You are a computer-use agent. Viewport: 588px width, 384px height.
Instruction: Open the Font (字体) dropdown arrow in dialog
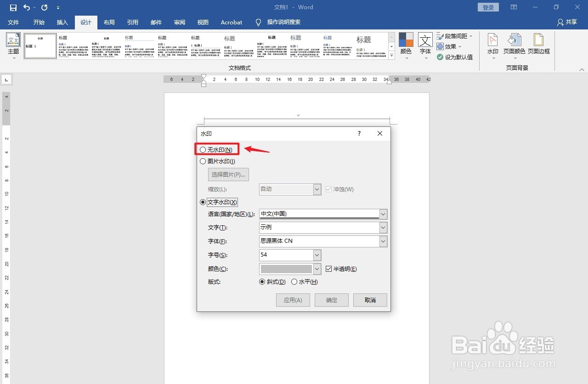click(384, 241)
